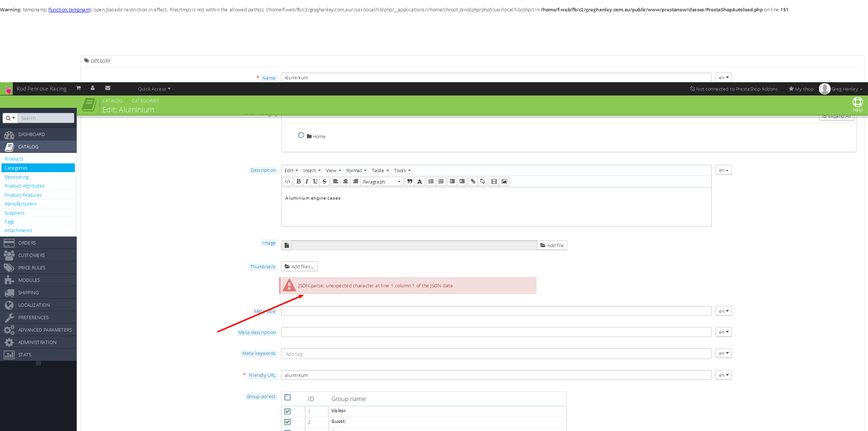
Task: Open text color picker in editor
Action: coord(420,182)
